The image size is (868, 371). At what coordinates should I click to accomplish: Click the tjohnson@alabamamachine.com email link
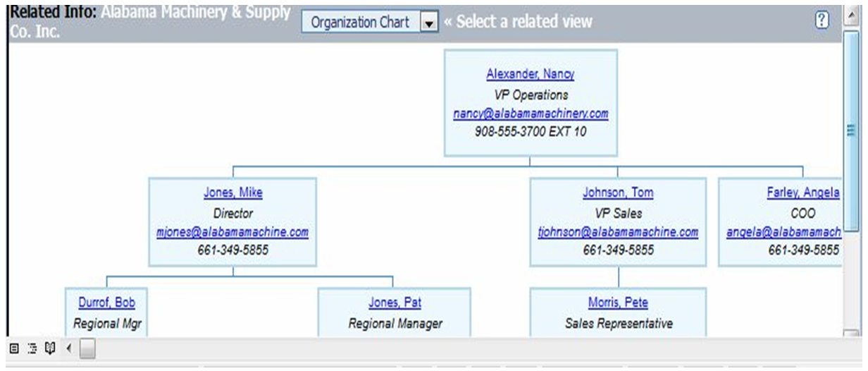point(618,232)
